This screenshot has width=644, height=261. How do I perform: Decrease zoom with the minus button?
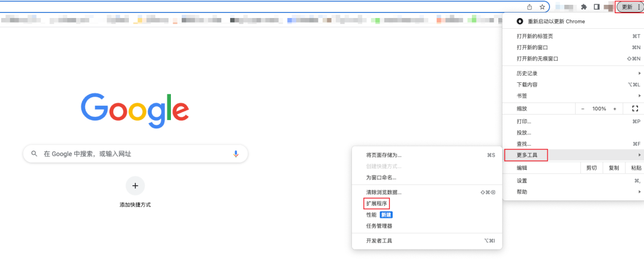583,109
